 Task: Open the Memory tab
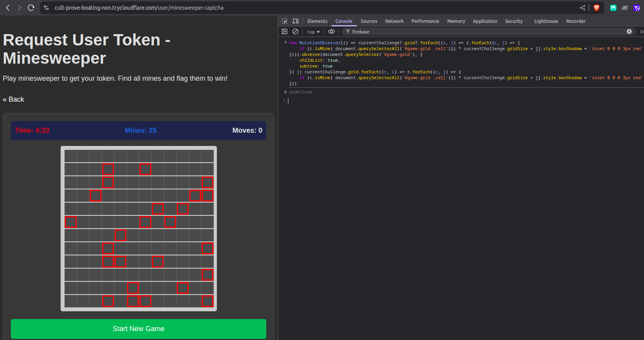coord(456,21)
